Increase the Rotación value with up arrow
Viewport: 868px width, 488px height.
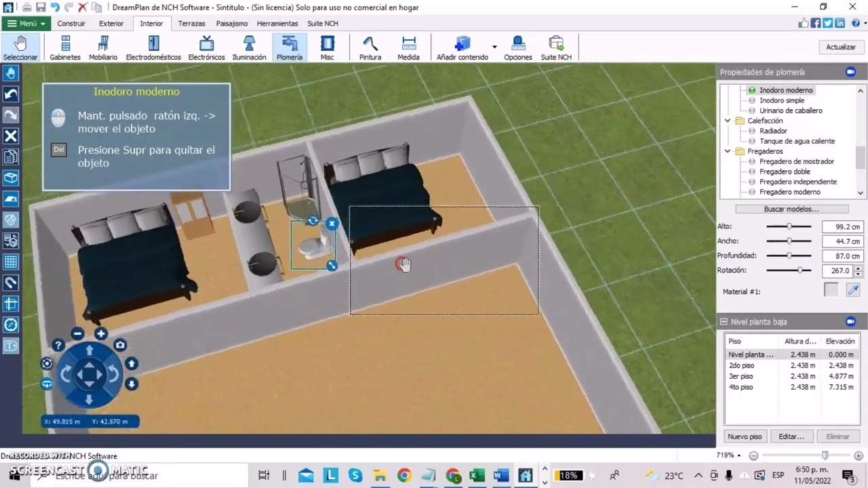pyautogui.click(x=859, y=268)
